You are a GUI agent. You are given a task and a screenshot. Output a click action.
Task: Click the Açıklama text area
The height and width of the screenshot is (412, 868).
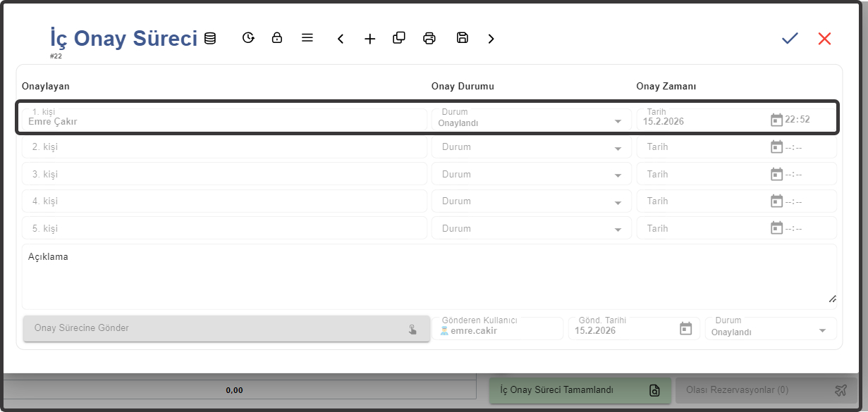[429, 277]
